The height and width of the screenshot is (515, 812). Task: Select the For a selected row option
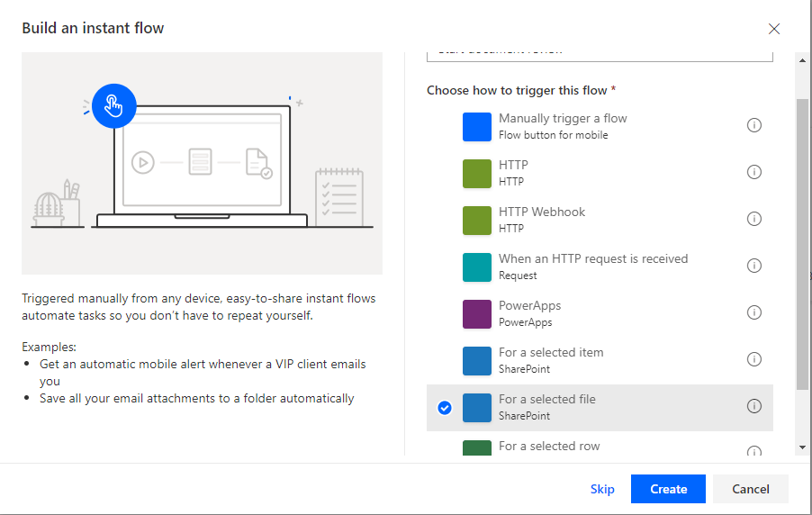(x=549, y=447)
